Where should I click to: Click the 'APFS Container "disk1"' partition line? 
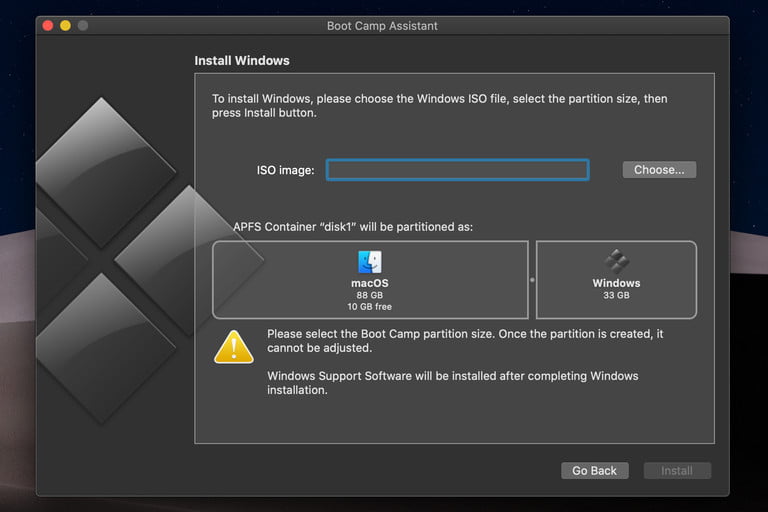click(353, 227)
